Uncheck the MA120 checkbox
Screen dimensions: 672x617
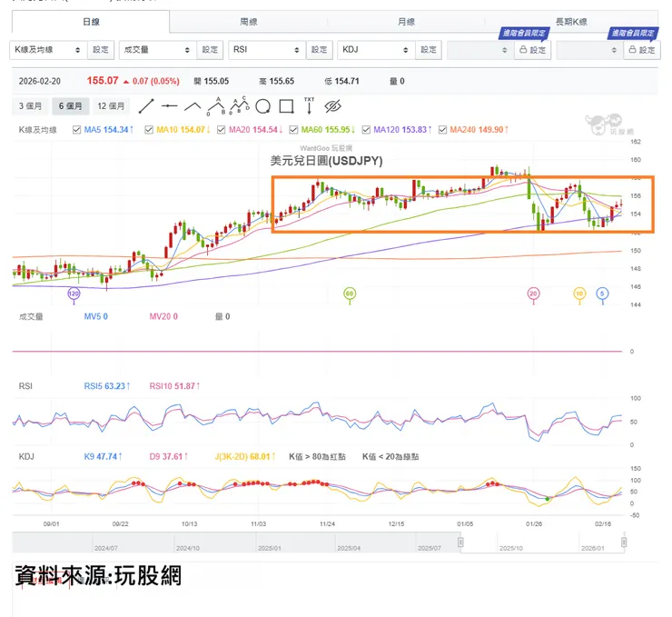[x=366, y=130]
